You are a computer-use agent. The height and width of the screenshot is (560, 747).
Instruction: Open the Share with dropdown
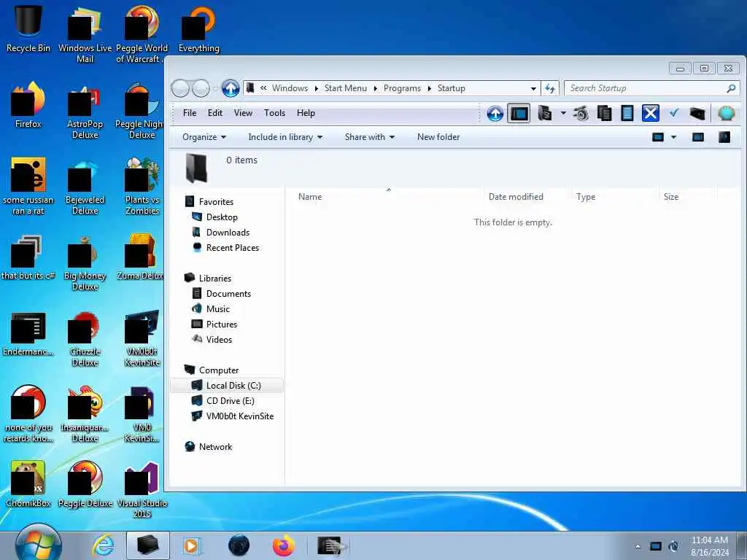370,137
